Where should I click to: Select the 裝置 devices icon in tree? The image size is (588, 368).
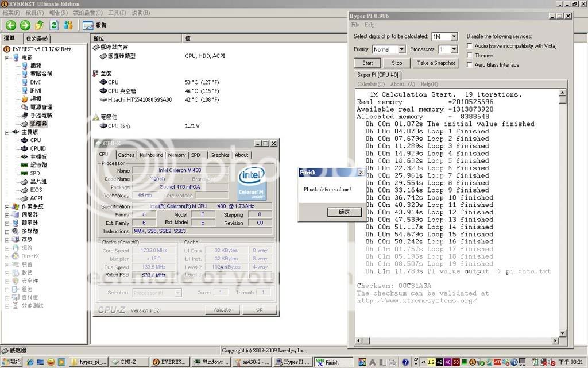(x=16, y=264)
